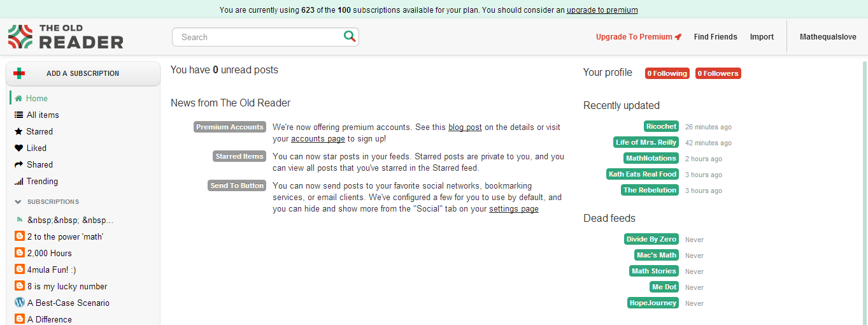Click the magnifying glass search icon
The width and height of the screenshot is (868, 325).
(349, 36)
